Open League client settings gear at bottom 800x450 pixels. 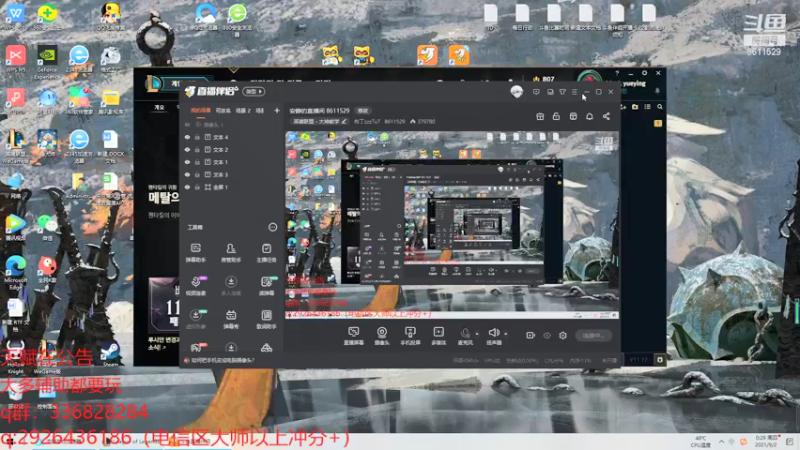click(x=659, y=360)
